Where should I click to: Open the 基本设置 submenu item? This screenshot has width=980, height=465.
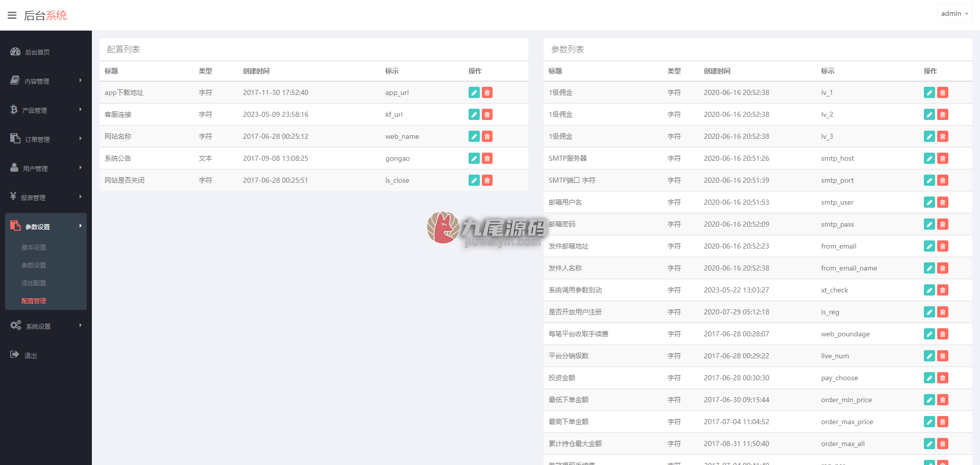34,248
